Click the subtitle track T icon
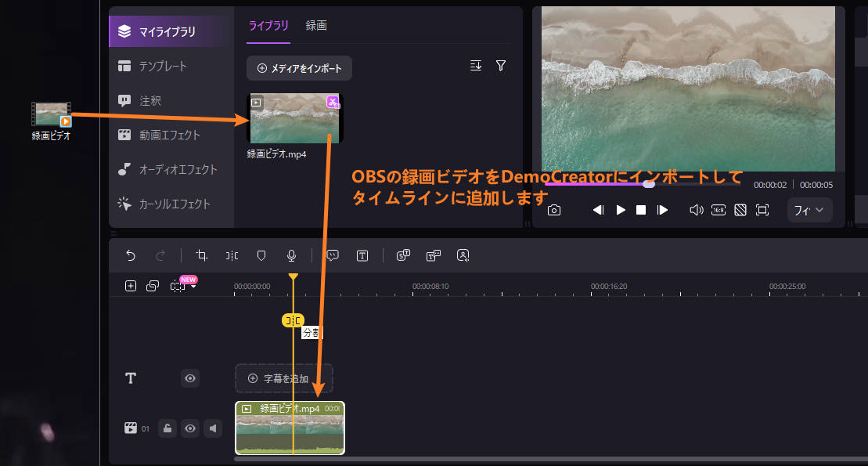The width and height of the screenshot is (868, 466). pos(131,378)
